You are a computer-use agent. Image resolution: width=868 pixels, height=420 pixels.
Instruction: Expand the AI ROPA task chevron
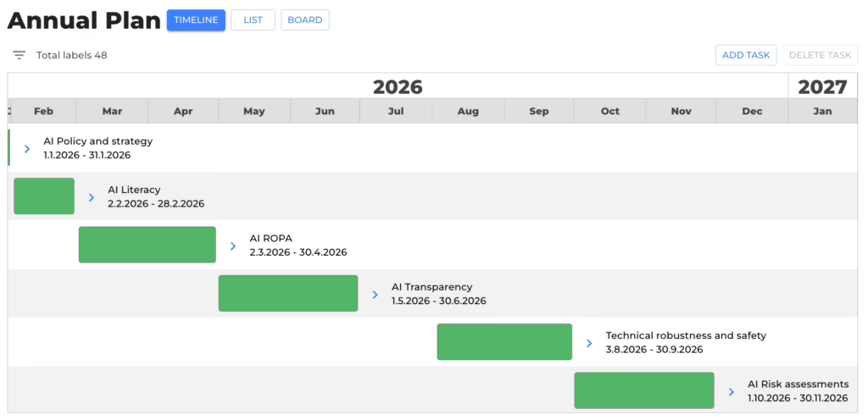(x=233, y=246)
